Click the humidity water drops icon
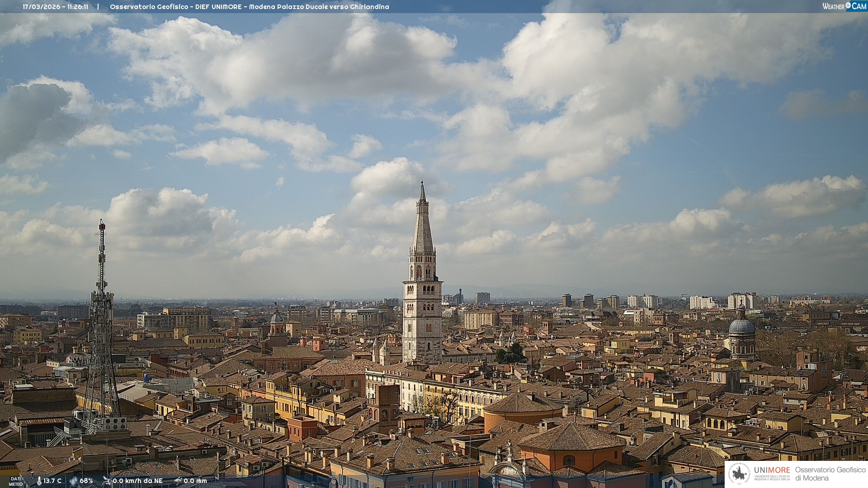 point(74,481)
